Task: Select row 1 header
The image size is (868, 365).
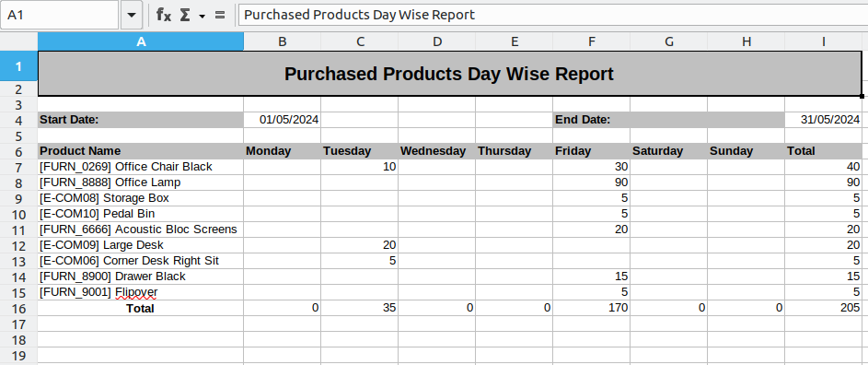Action: click(18, 66)
